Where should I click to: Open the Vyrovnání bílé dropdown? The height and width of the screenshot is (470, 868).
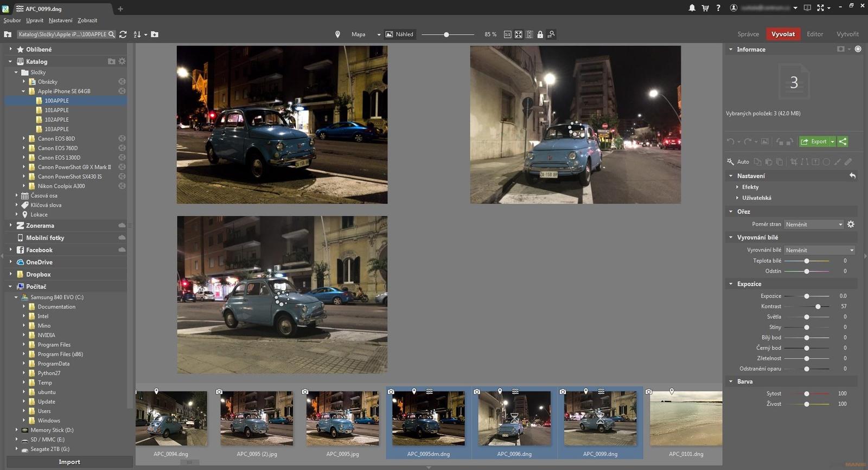[x=819, y=250]
